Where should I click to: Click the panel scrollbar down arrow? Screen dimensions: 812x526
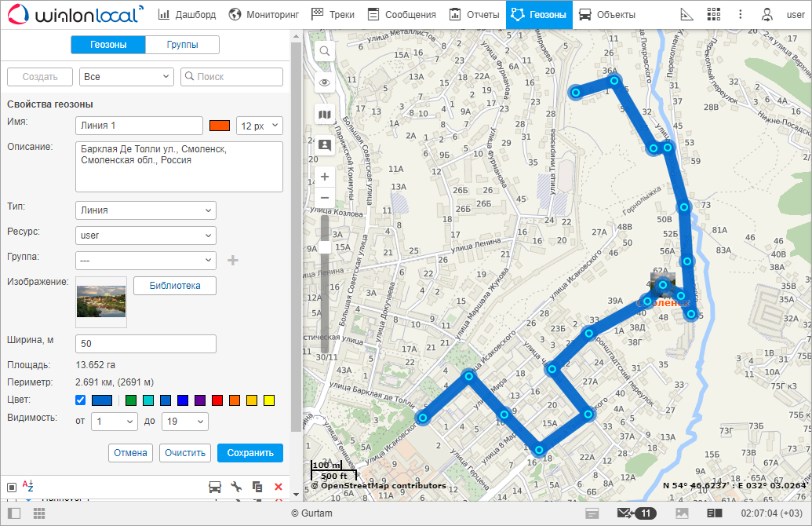(x=297, y=495)
